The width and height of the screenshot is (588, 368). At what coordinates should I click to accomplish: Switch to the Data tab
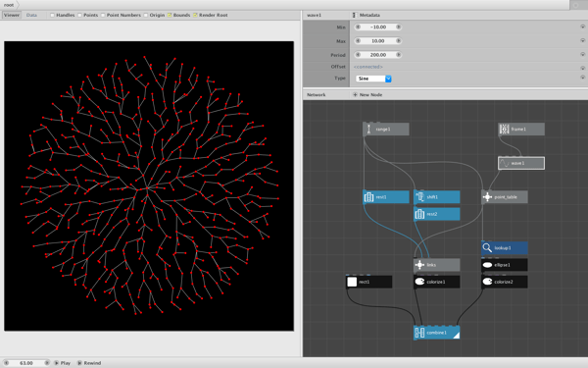pos(31,15)
